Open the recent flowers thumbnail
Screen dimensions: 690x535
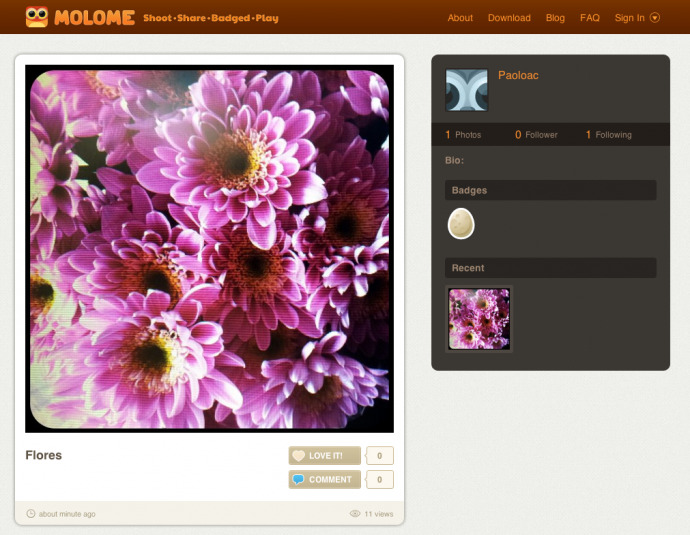click(x=479, y=319)
